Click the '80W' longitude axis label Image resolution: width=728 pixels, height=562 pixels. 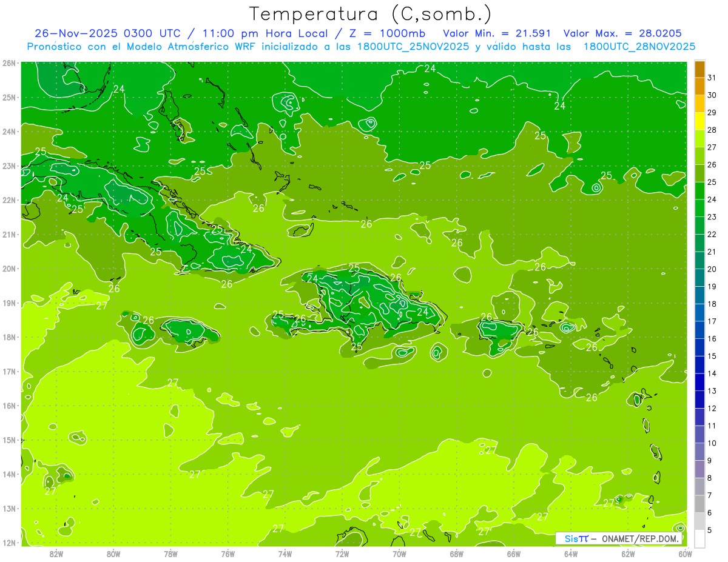(x=113, y=554)
